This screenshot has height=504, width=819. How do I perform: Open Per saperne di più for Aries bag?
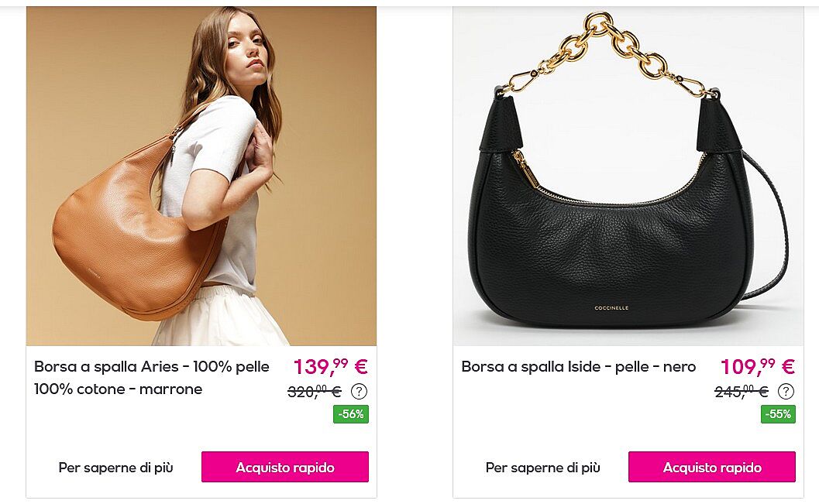click(115, 468)
